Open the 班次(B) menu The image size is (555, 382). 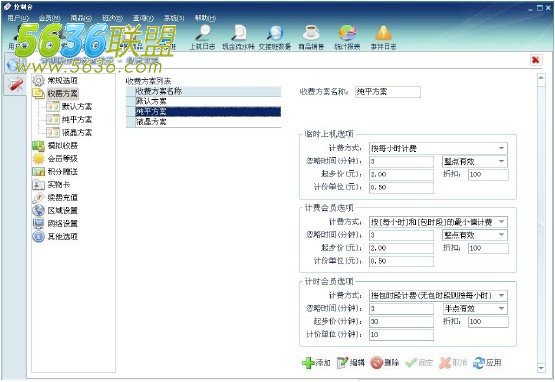(x=112, y=18)
